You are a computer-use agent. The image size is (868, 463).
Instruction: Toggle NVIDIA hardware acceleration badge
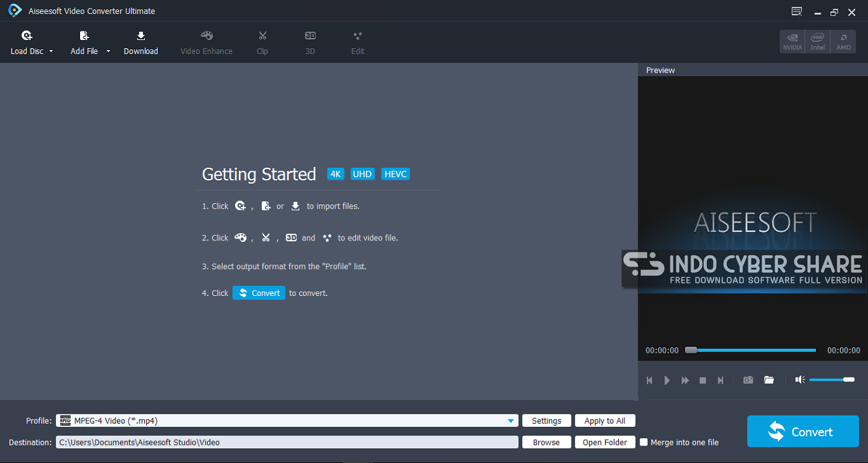tap(793, 41)
